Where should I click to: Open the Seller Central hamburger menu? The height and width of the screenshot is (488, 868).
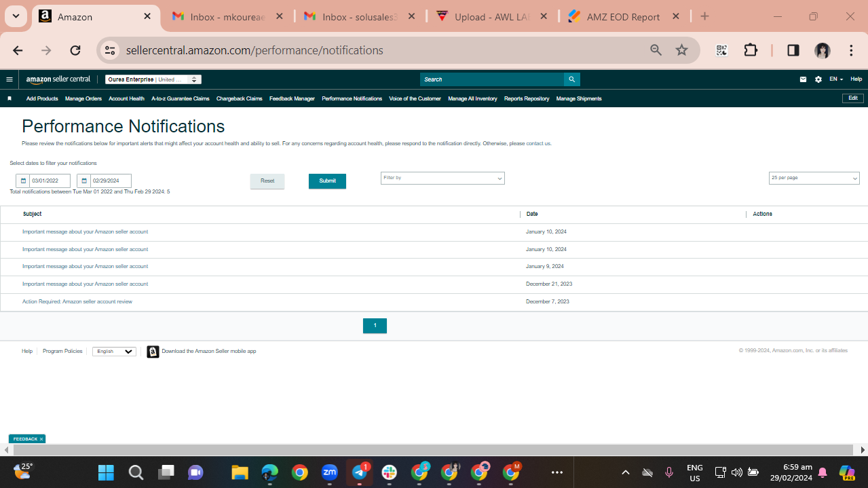pos(10,79)
